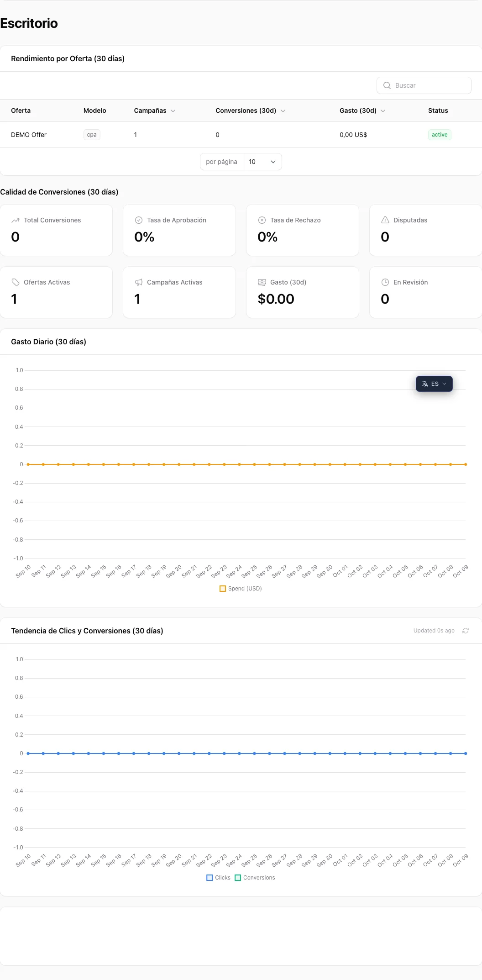Click the cpa model badge
The height and width of the screenshot is (980, 482).
tap(92, 135)
